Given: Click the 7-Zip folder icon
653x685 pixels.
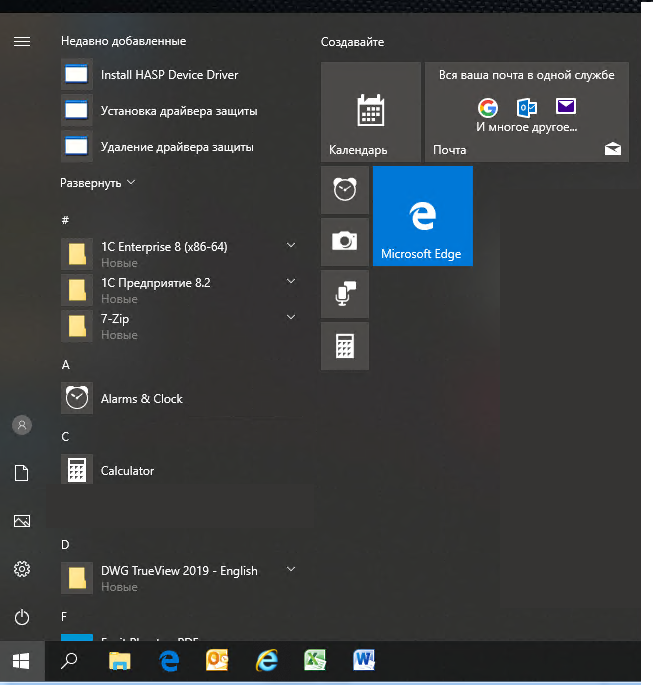Looking at the screenshot, I should (x=77, y=326).
